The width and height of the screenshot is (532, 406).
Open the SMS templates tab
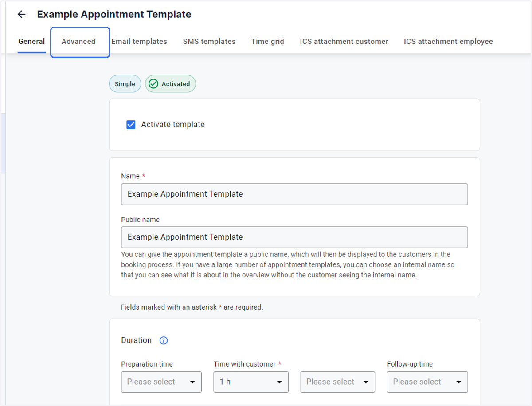[x=209, y=42]
